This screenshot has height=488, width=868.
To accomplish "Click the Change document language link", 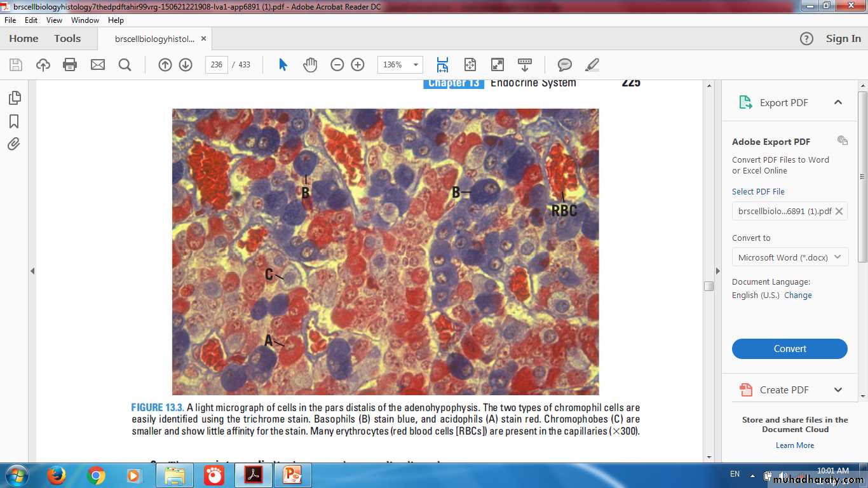I will click(x=797, y=295).
